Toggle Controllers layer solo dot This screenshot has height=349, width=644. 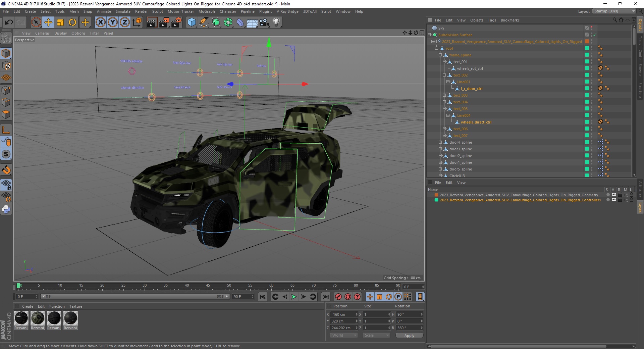click(x=608, y=200)
